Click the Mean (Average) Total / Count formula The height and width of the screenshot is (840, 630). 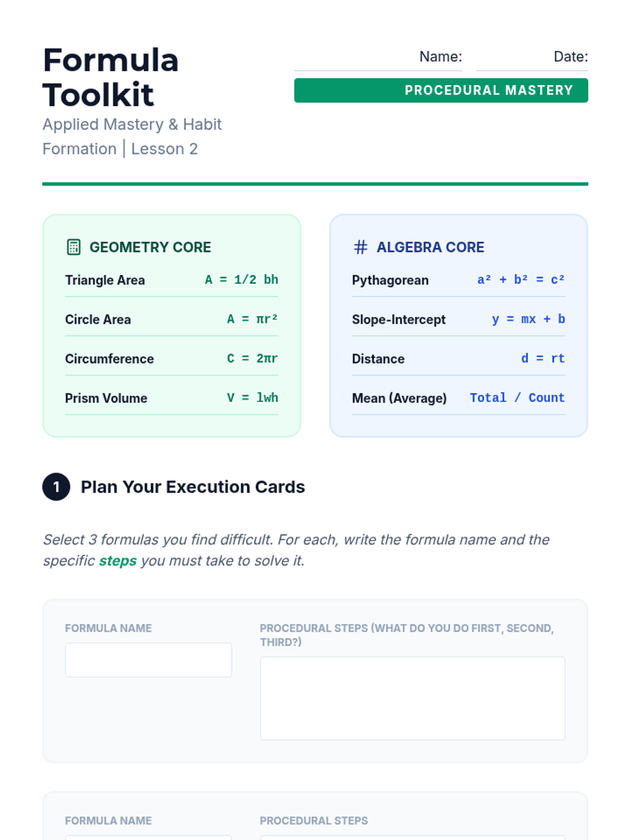tap(517, 398)
